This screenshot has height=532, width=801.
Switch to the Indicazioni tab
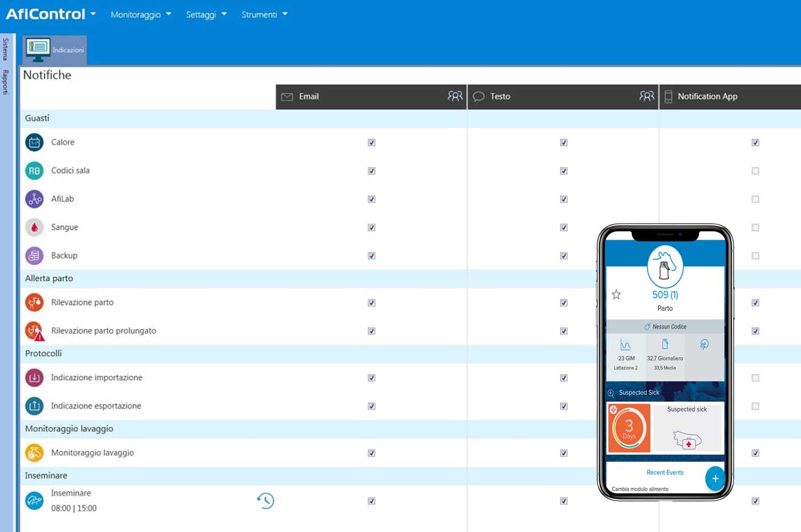coord(54,50)
